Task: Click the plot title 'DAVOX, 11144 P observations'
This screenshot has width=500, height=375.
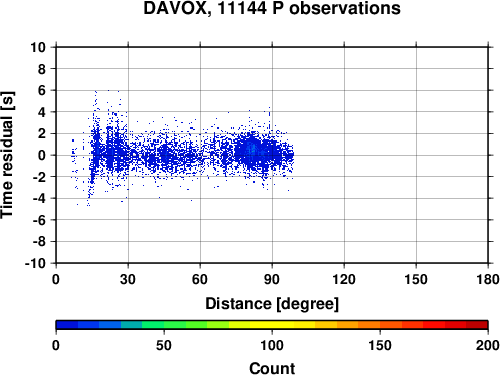Action: pos(272,8)
